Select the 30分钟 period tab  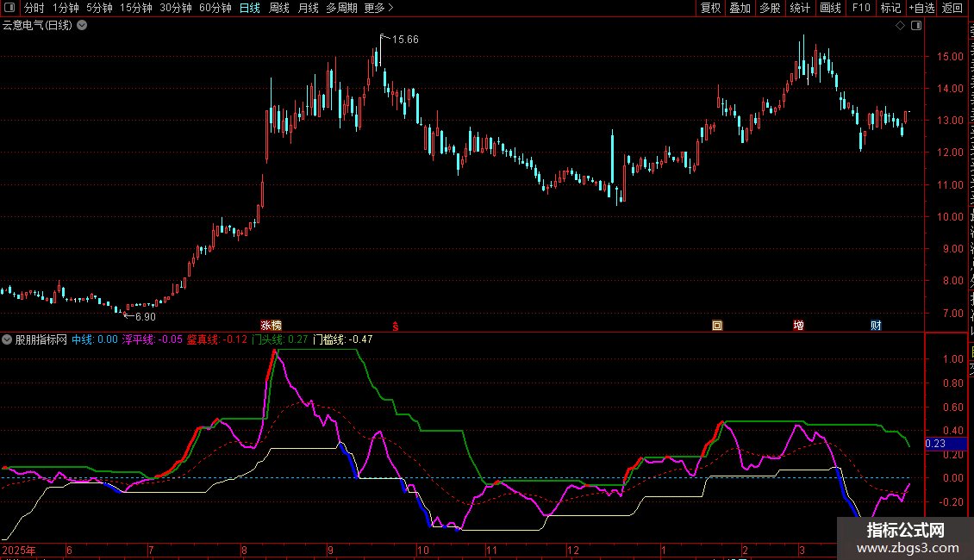[x=176, y=8]
